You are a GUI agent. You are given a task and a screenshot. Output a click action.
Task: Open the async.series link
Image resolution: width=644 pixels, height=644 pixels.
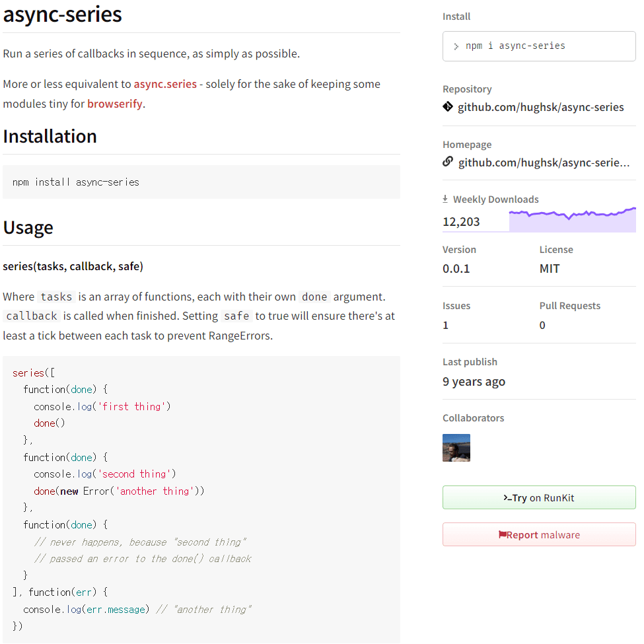165,84
